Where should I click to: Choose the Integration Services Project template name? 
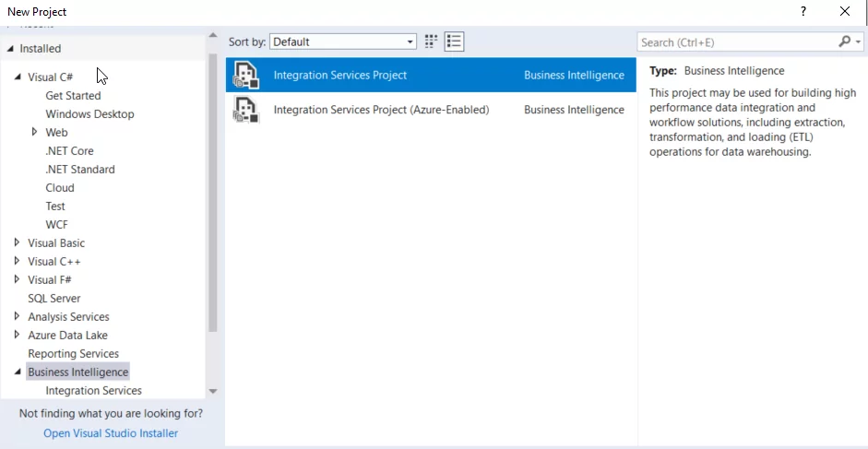coord(339,75)
